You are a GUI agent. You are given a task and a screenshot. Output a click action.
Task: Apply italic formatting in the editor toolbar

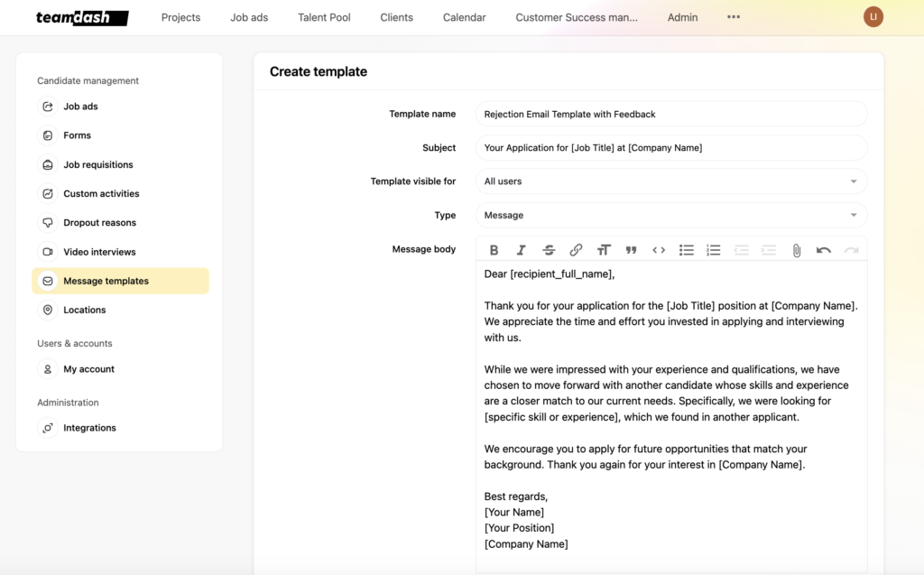click(x=522, y=250)
